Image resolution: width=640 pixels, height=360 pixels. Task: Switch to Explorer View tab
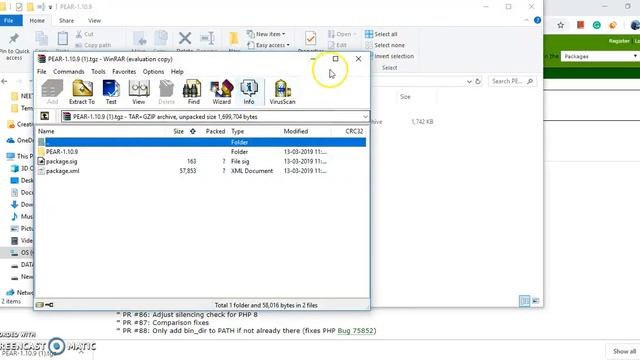[x=94, y=20]
